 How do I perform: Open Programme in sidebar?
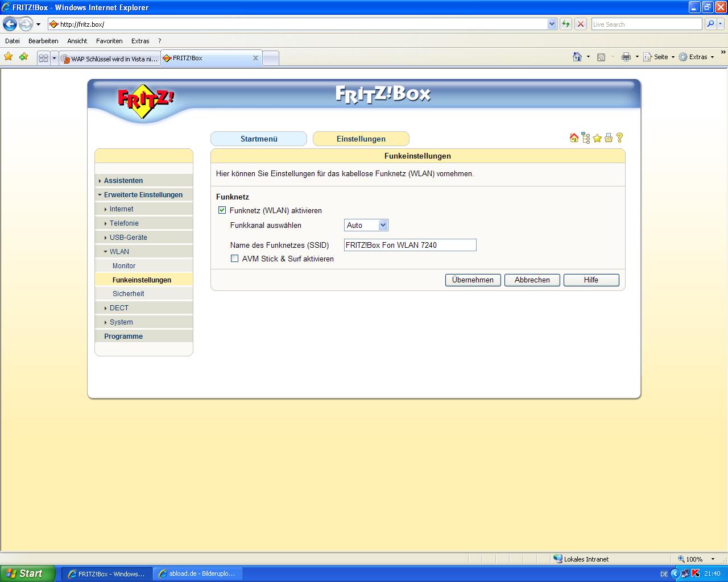point(143,336)
